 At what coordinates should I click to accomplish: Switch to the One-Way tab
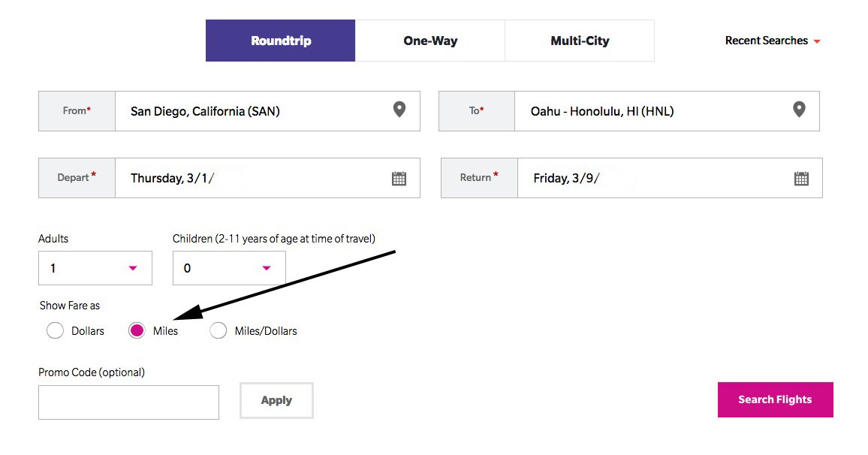(429, 41)
